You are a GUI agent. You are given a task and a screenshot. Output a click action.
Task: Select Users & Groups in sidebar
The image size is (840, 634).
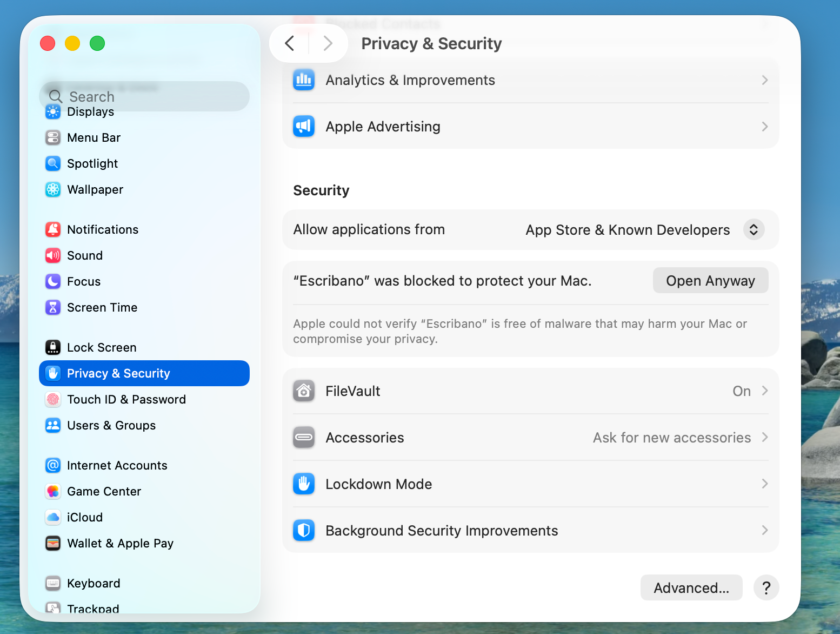click(x=111, y=425)
